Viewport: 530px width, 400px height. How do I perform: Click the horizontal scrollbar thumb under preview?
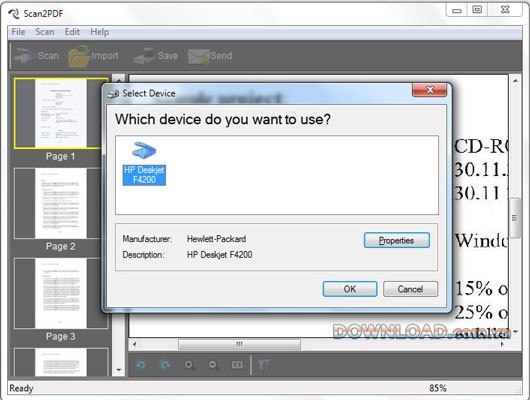(239, 344)
